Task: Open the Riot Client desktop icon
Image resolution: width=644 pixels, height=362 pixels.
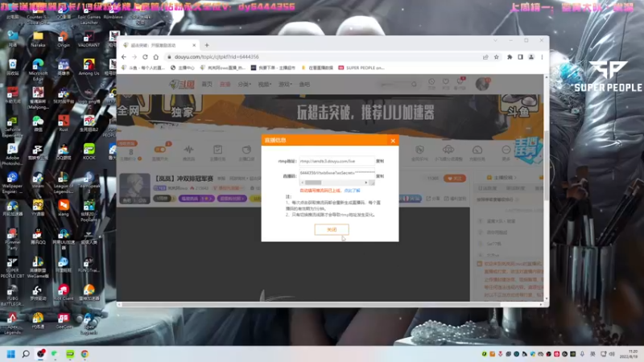Action: (64, 293)
